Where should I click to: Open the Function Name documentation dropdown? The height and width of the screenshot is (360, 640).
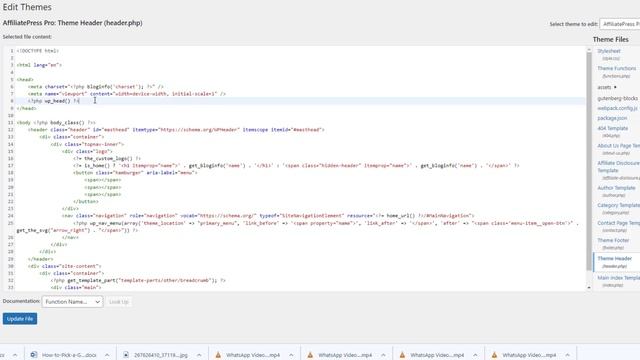(72, 302)
